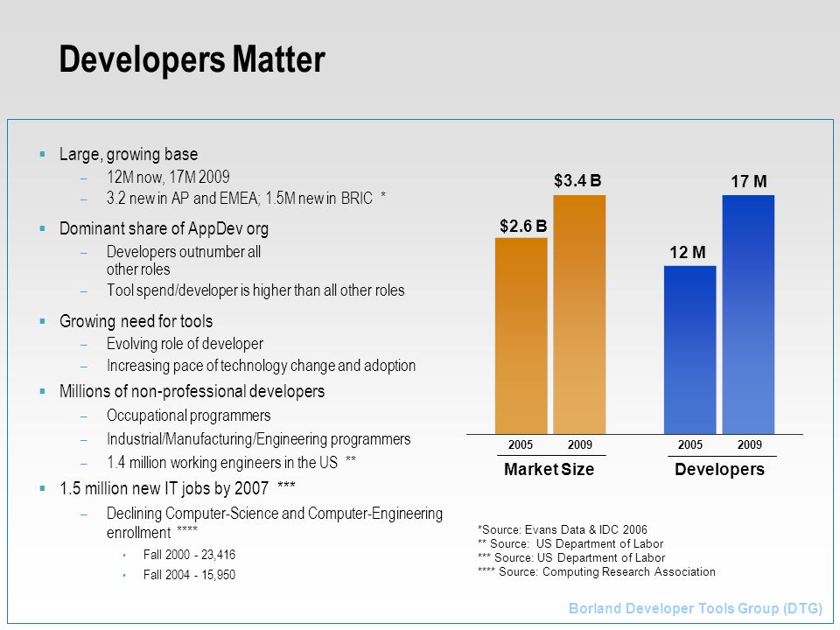Click the blue 2009 Developers bar
Screen dimensions: 840x630
point(748,314)
